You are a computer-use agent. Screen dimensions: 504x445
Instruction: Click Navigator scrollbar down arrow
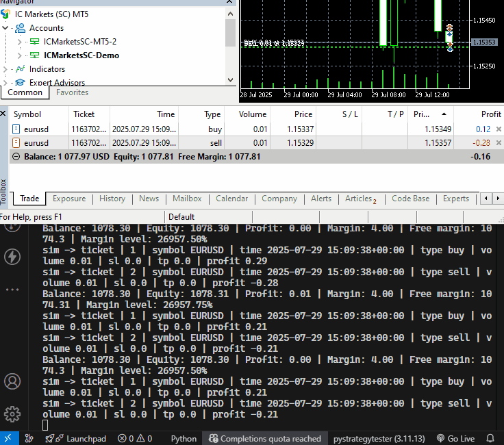[230, 80]
